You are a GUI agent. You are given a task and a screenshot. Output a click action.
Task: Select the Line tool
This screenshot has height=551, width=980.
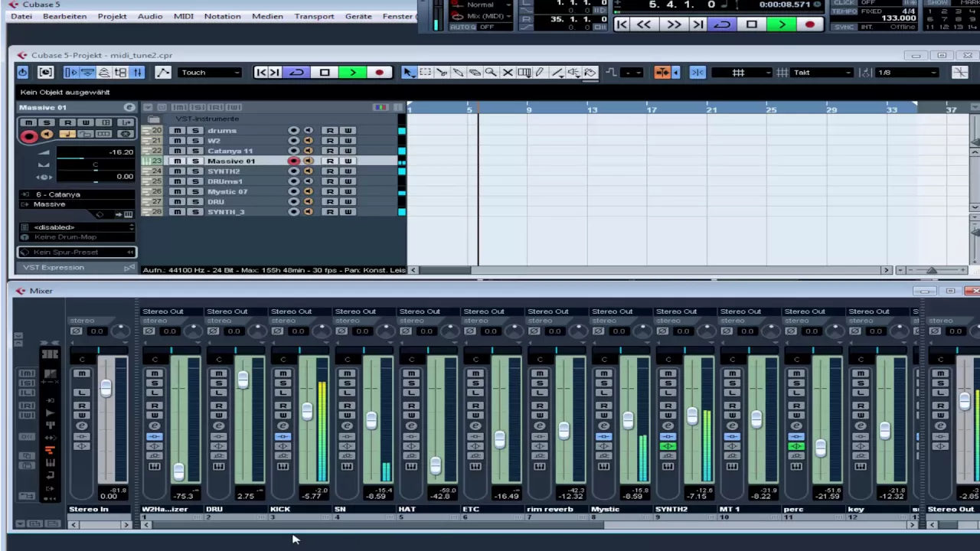click(557, 72)
